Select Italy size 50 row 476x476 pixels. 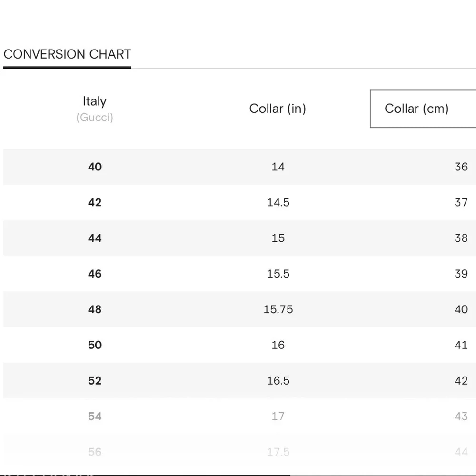[x=239, y=345]
